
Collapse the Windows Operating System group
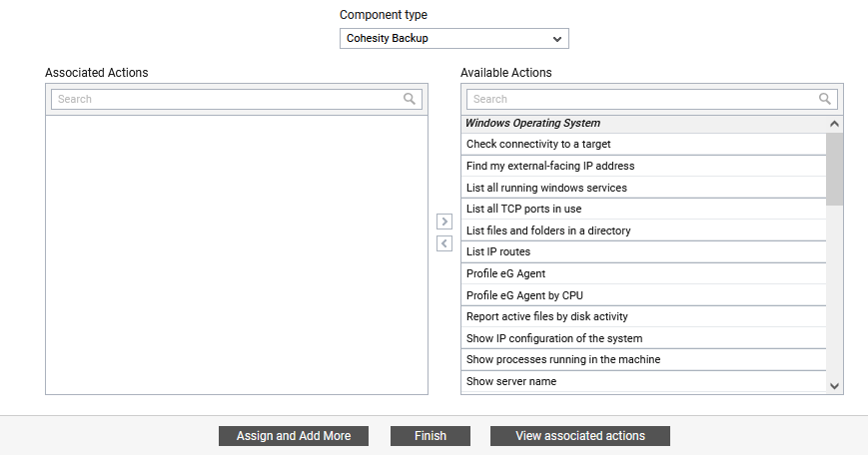(644, 124)
